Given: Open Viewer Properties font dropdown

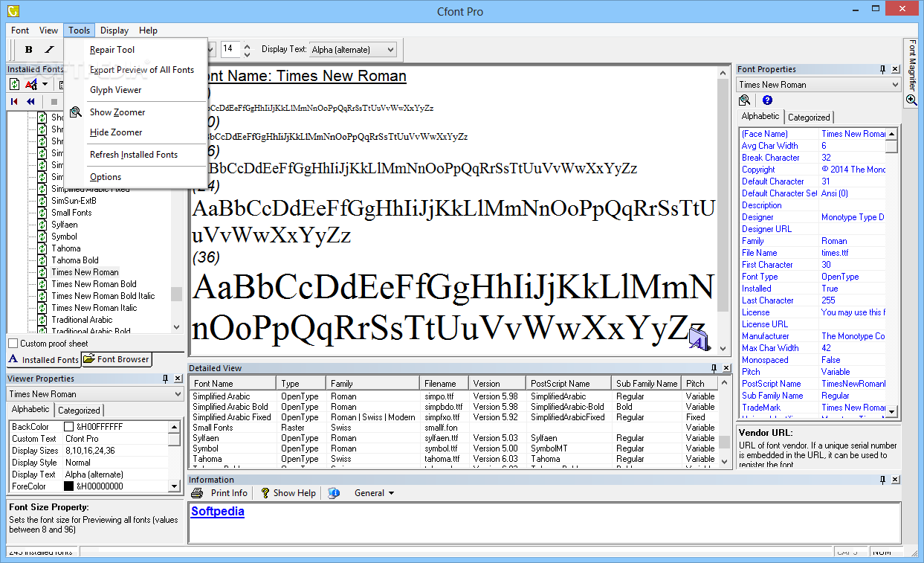Looking at the screenshot, I should [x=178, y=394].
